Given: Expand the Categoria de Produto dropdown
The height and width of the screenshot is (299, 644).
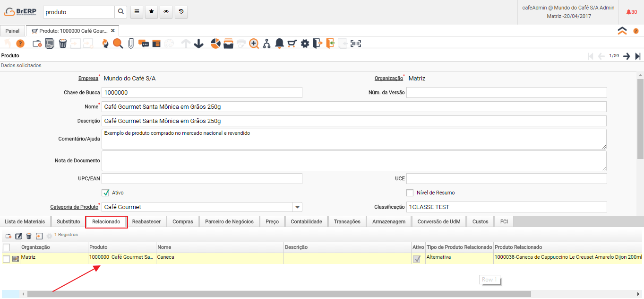Looking at the screenshot, I should [x=297, y=207].
